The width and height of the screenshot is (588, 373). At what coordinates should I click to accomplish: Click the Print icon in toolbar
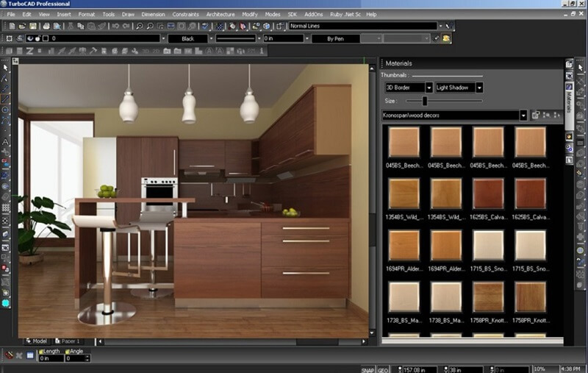coord(46,26)
